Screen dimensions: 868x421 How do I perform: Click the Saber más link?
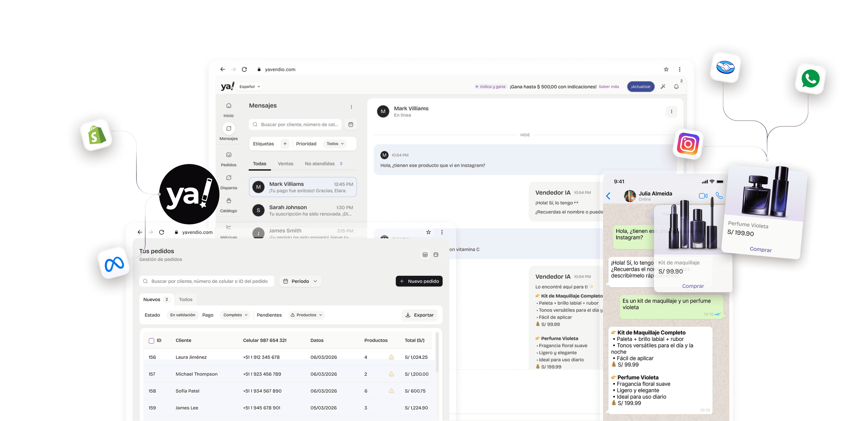click(x=609, y=87)
